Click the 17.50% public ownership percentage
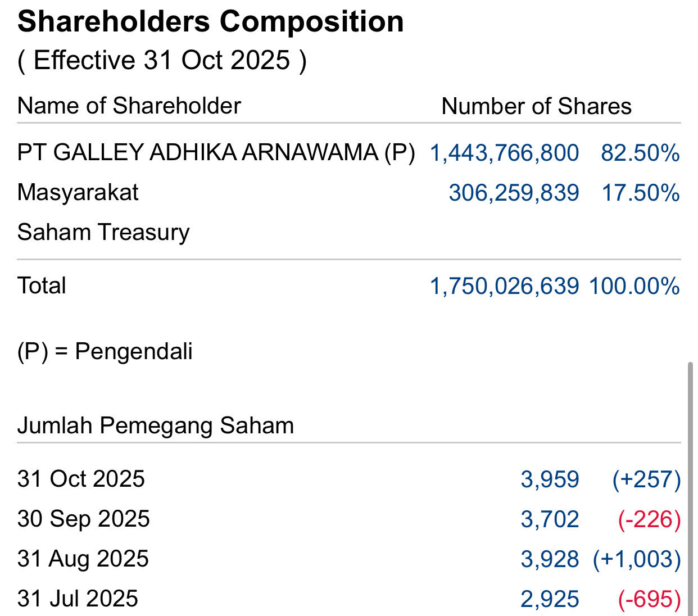 641,193
